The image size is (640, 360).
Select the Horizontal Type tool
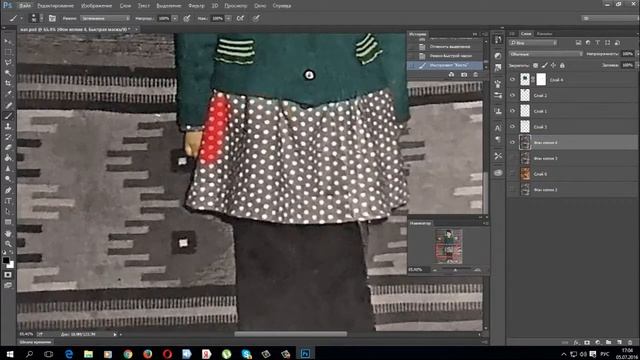pyautogui.click(x=8, y=201)
